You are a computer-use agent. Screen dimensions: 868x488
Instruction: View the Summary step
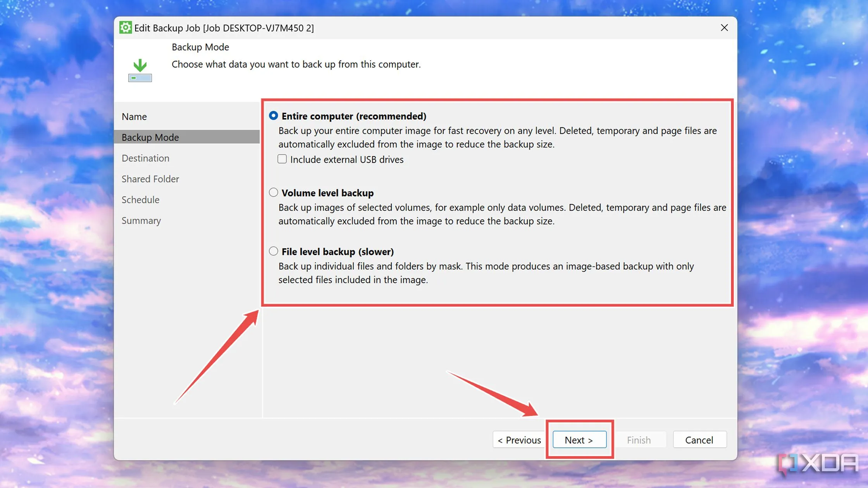tap(141, 220)
